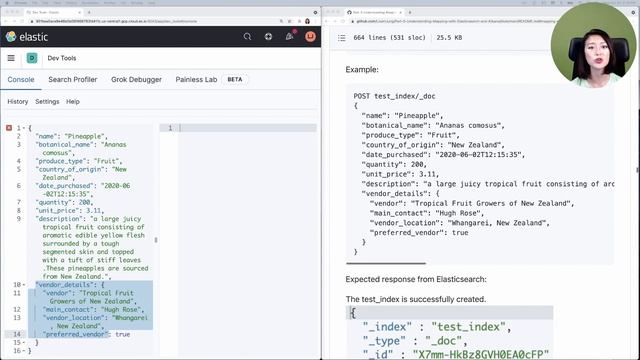Click "664 lines (531 sloc)" file info
The width and height of the screenshot is (640, 360).
pyautogui.click(x=389, y=38)
